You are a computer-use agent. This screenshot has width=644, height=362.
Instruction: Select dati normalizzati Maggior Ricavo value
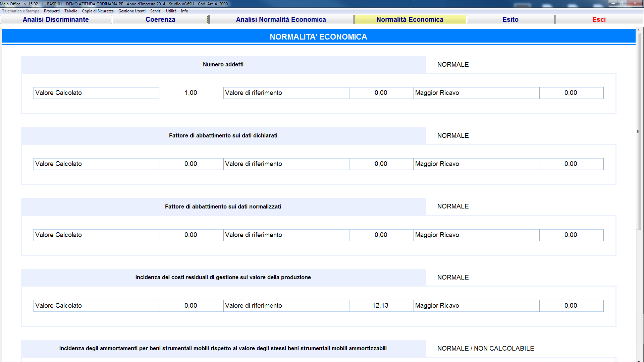tap(571, 235)
